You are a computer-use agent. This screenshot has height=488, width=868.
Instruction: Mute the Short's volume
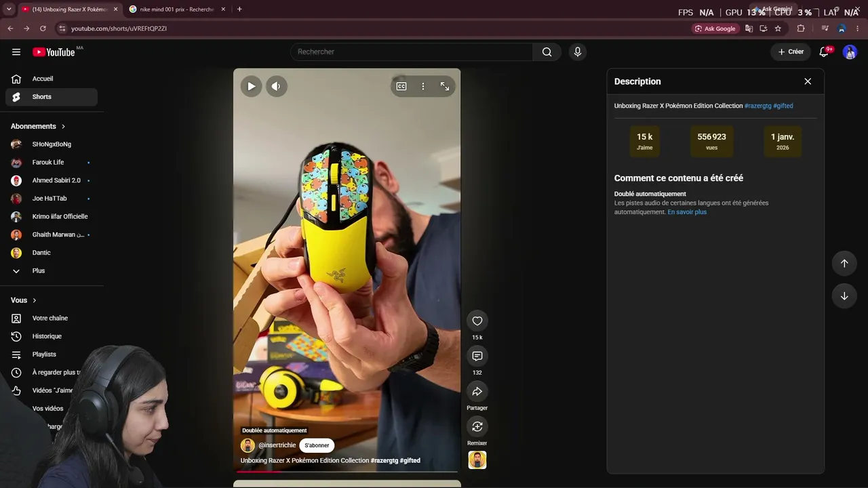[276, 86]
